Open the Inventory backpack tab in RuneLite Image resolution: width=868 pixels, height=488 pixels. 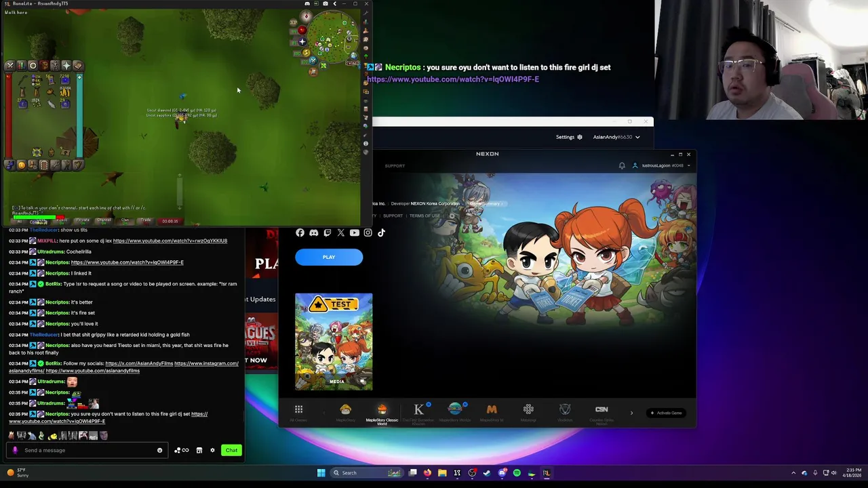[44, 66]
